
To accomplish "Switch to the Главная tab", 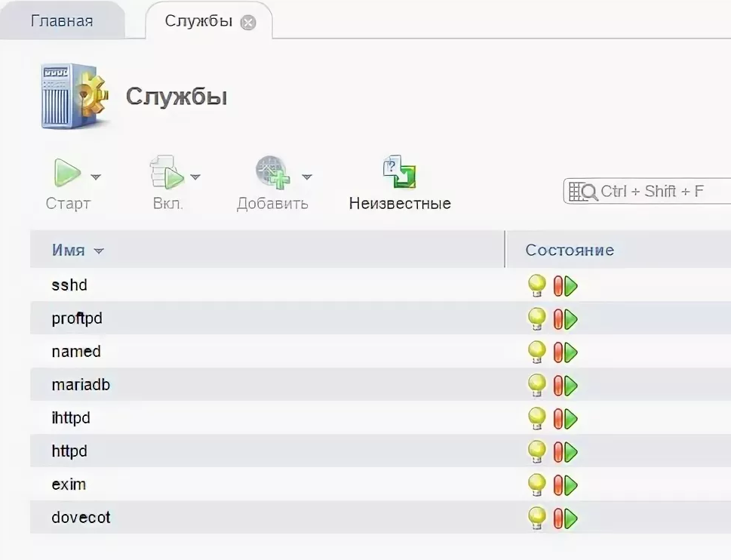I will tap(62, 20).
